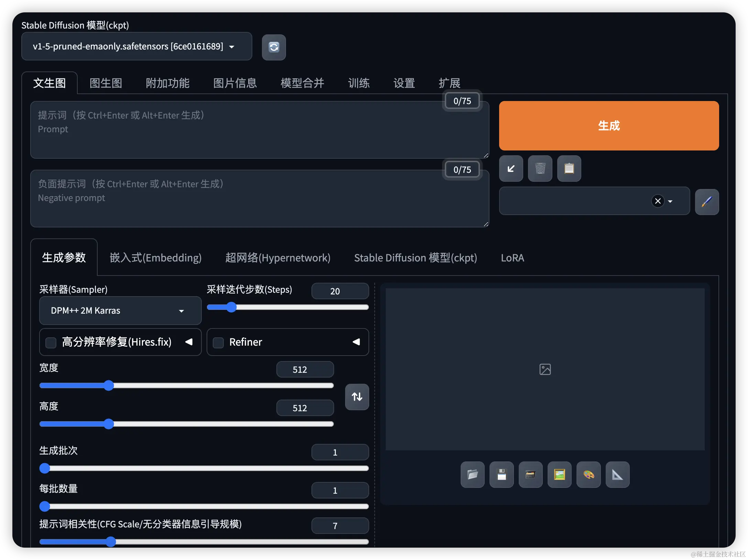
Task: Open the 设置 tab
Action: [x=404, y=83]
